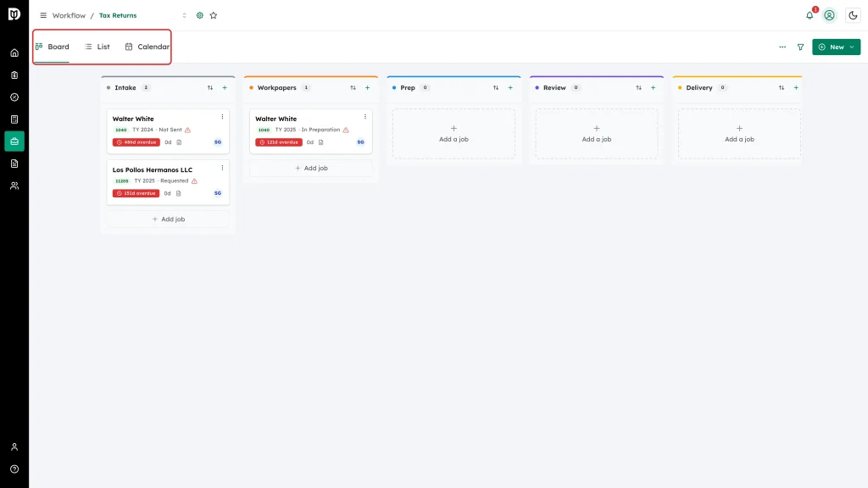868x488 pixels.
Task: Open the account avatar menu
Action: pos(829,15)
